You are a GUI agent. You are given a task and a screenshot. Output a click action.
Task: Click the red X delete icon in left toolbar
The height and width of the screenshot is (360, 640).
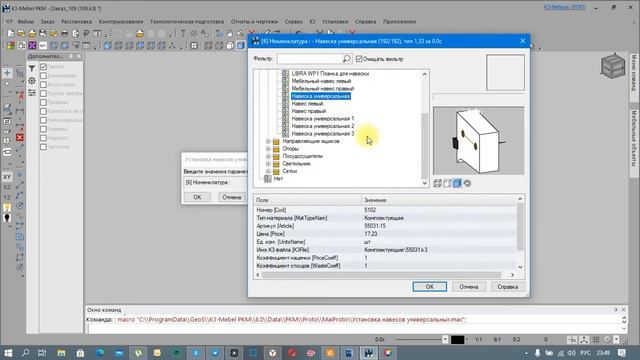click(20, 138)
